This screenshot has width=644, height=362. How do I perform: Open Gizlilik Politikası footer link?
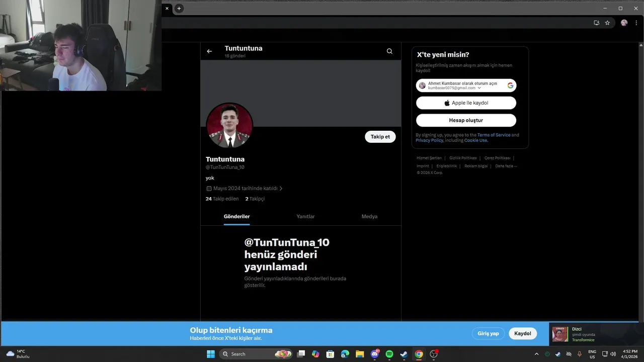click(x=463, y=158)
